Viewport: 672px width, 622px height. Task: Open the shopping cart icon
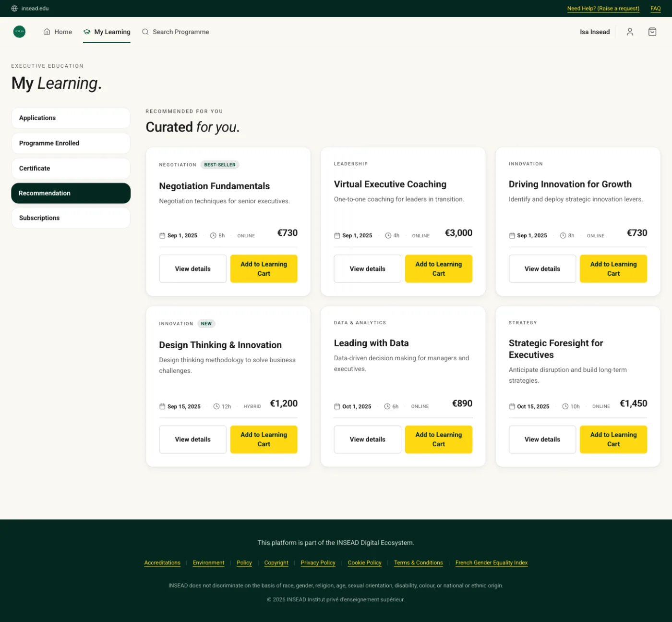[x=652, y=32]
